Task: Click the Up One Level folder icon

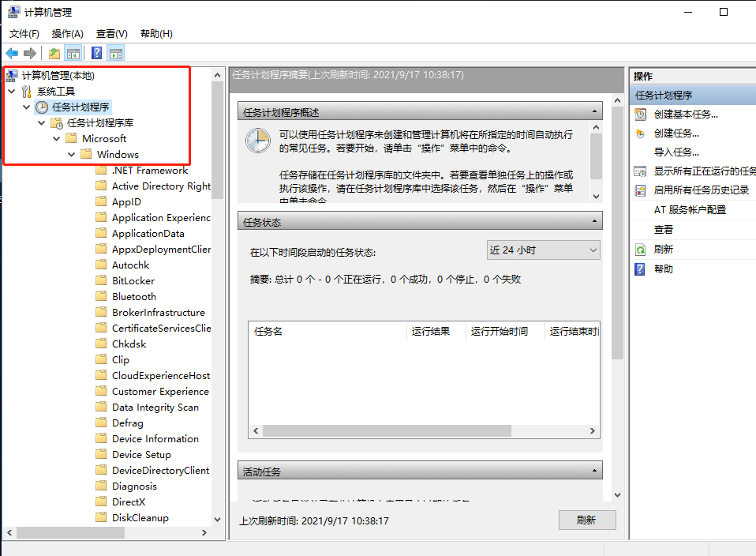Action: [x=54, y=54]
